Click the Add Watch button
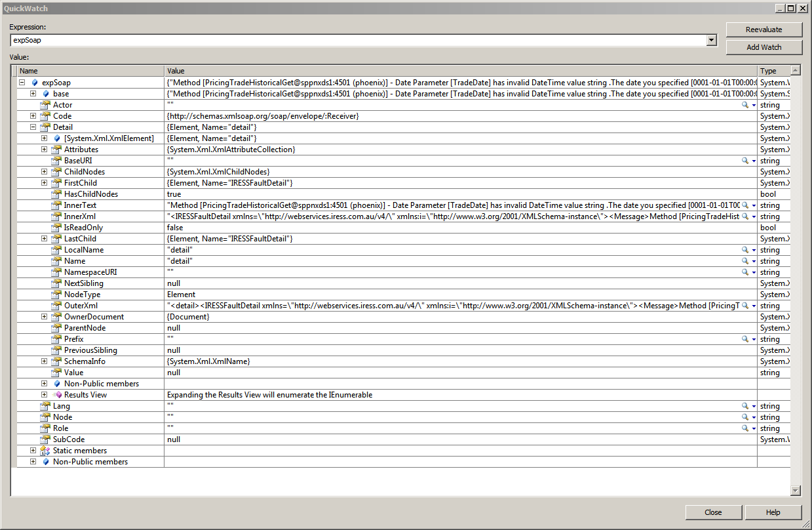This screenshot has height=530, width=812. (764, 47)
